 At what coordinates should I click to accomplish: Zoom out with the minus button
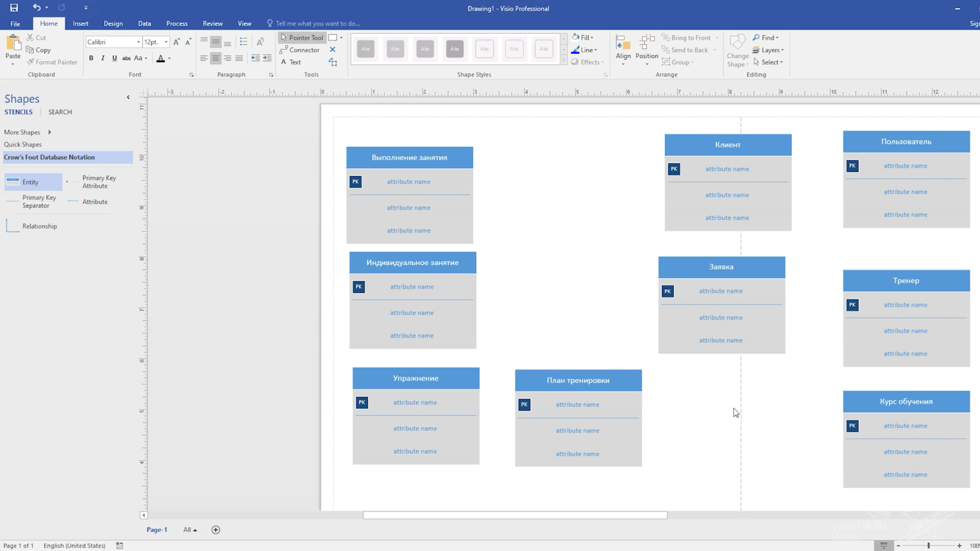pos(898,546)
